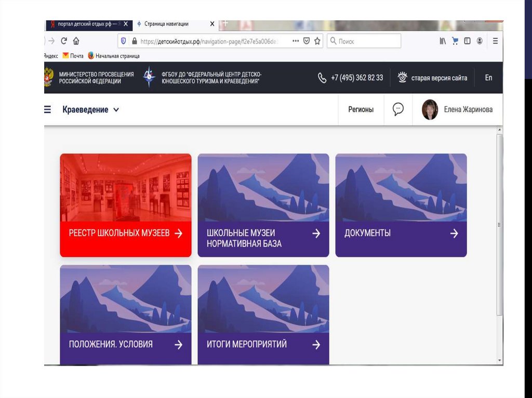532x398 pixels.
Task: Click the Federal Center compass logo
Action: (149, 77)
